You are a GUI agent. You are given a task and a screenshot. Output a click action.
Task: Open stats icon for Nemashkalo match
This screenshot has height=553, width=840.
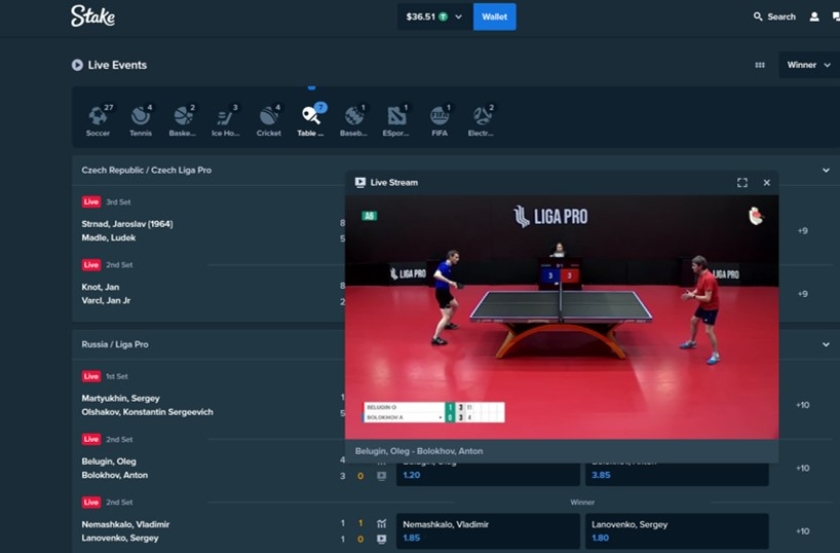click(x=381, y=524)
